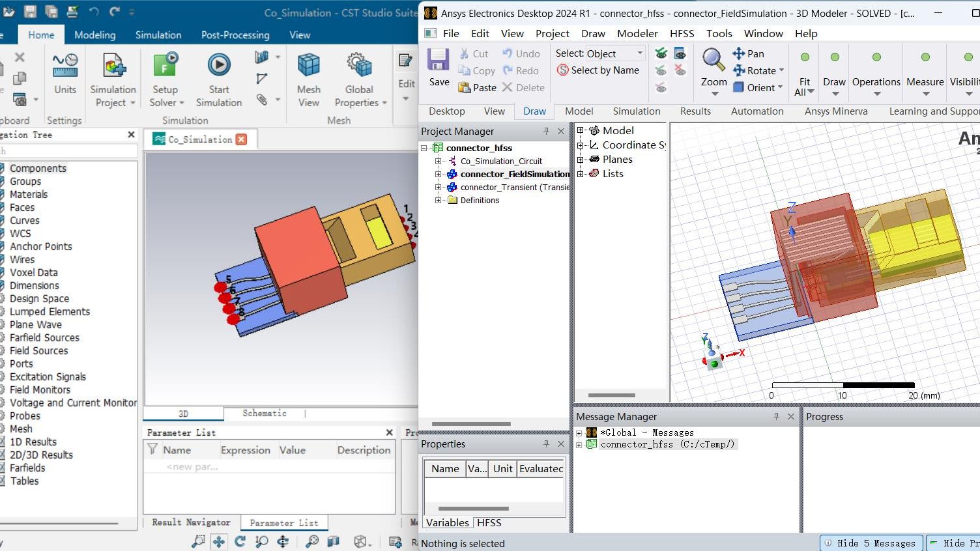Viewport: 980px width, 551px height.
Task: Click Undo in Ansys toolbar
Action: point(521,53)
